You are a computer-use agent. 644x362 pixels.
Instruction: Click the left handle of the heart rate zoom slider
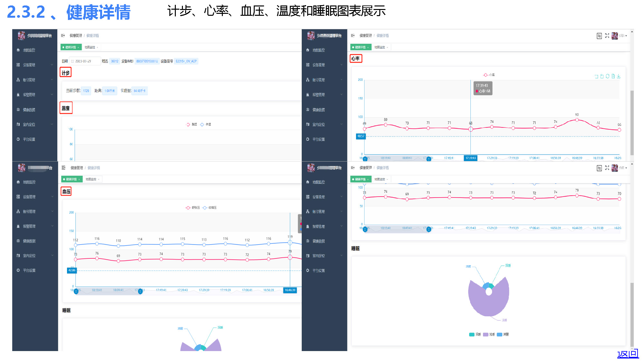tap(365, 159)
